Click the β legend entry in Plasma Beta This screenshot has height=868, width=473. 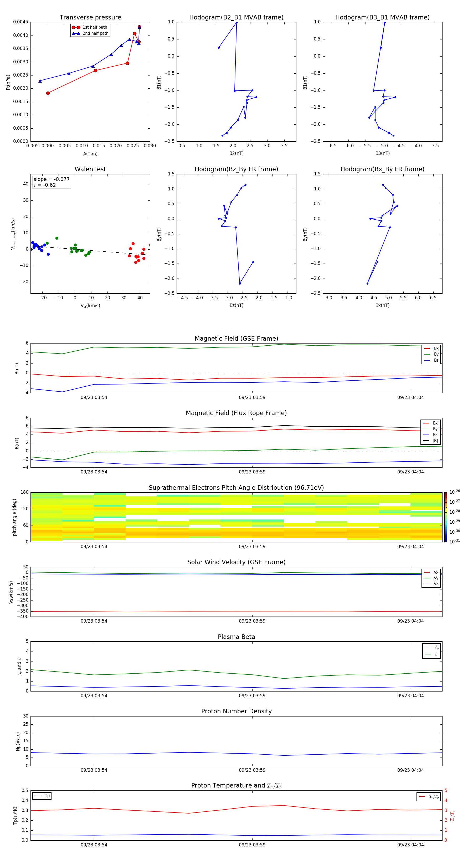[x=431, y=654]
